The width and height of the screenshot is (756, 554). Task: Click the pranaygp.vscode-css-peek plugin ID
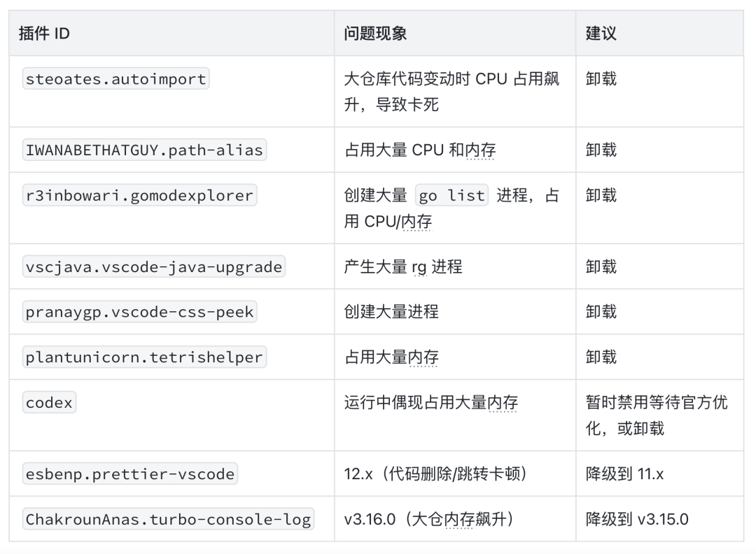tap(139, 312)
